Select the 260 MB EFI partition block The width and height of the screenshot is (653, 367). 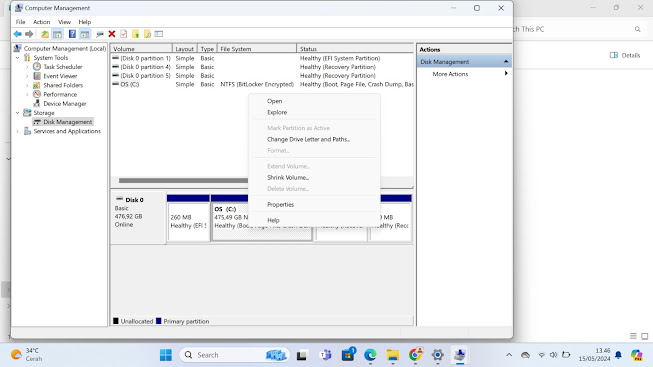(x=188, y=218)
